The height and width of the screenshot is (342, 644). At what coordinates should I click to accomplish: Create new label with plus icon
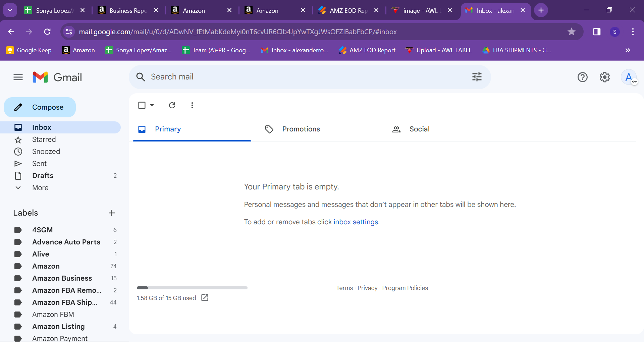[112, 213]
